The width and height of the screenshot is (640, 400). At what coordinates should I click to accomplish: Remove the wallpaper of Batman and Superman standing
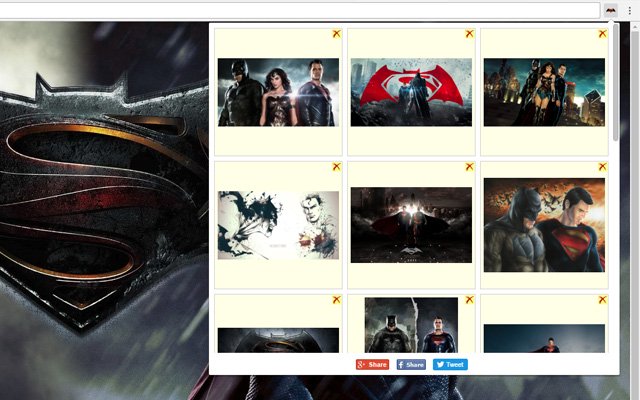[x=469, y=300]
